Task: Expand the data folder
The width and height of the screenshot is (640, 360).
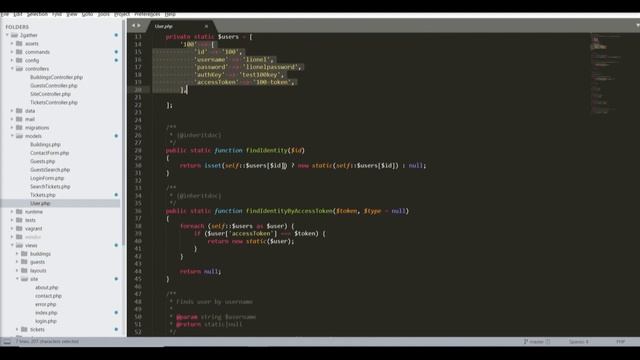Action: pyautogui.click(x=12, y=111)
